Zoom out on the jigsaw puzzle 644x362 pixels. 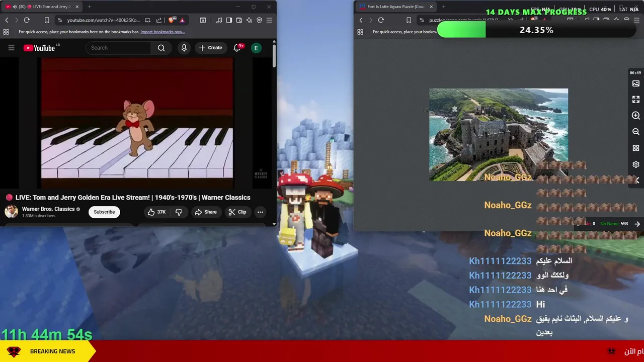(x=636, y=132)
